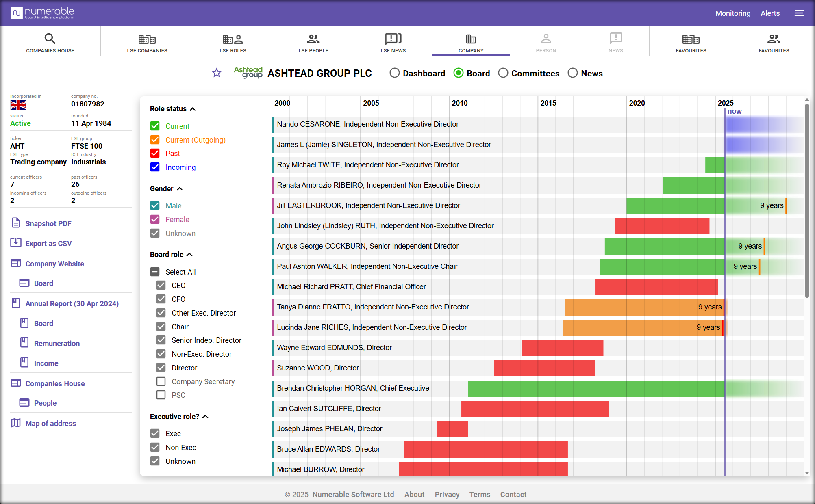Open the Companies House search icon

tap(50, 39)
